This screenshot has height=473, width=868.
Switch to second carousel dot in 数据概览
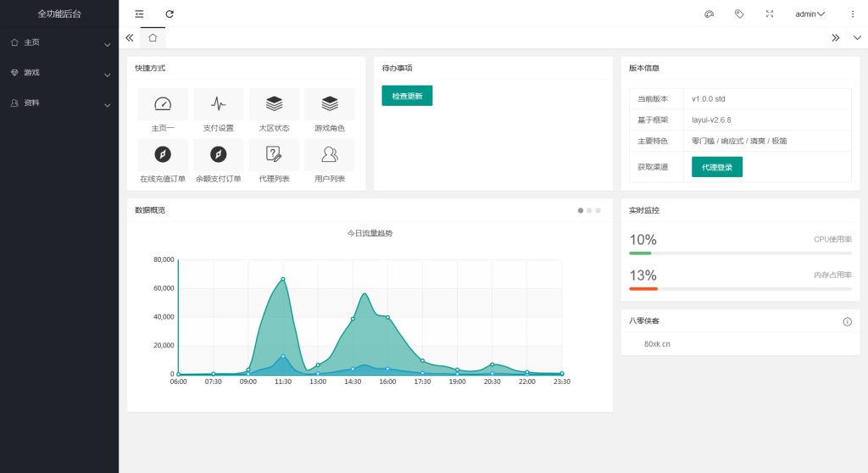pos(589,210)
